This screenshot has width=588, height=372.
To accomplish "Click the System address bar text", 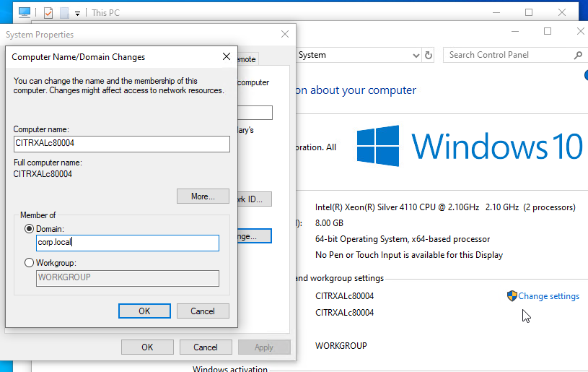I will pos(312,55).
